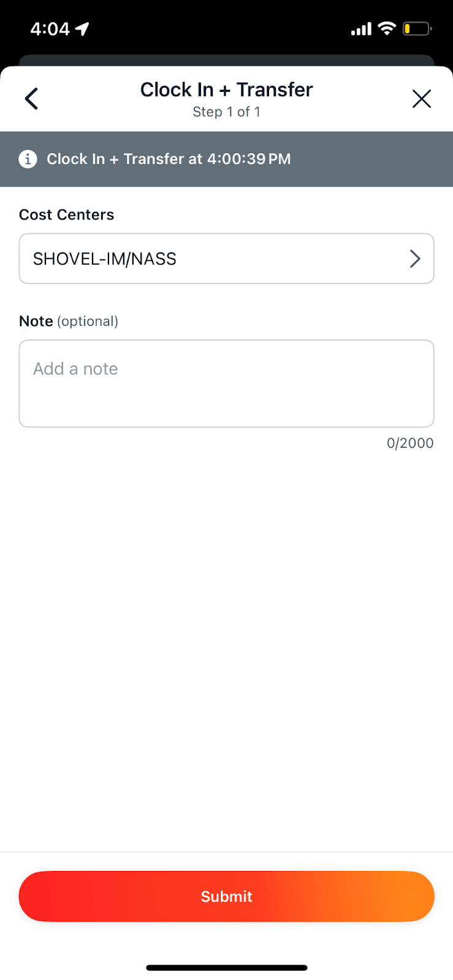
Task: Tap the location arrow in the status bar
Action: pyautogui.click(x=82, y=29)
